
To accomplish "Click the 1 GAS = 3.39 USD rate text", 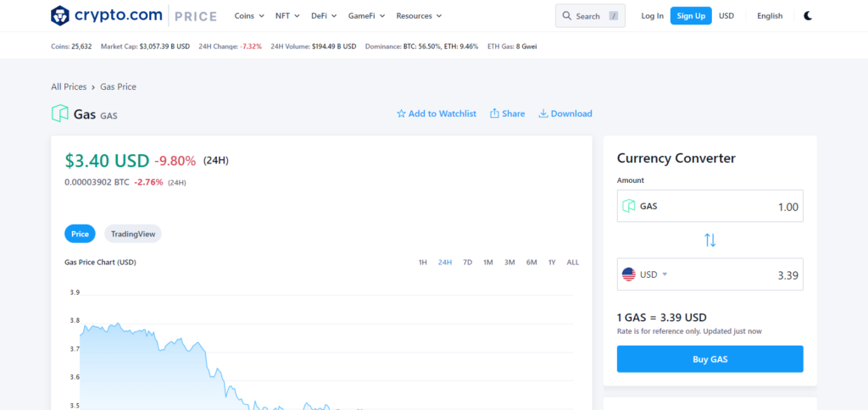I will point(661,318).
